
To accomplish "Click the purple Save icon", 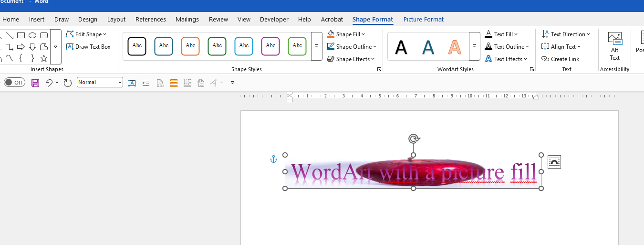I will [35, 83].
